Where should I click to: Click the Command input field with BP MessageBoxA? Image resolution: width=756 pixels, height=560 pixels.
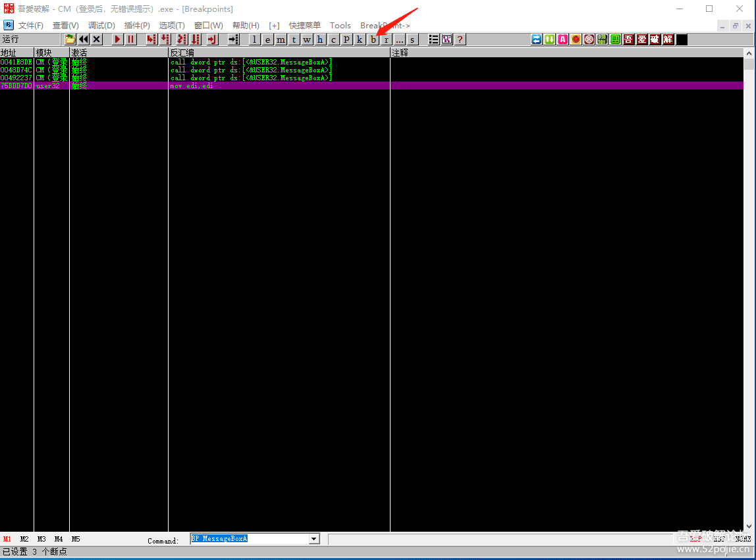(249, 539)
